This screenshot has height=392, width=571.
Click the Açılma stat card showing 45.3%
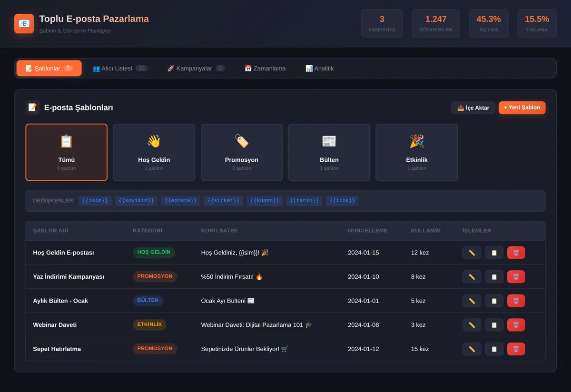(x=489, y=23)
